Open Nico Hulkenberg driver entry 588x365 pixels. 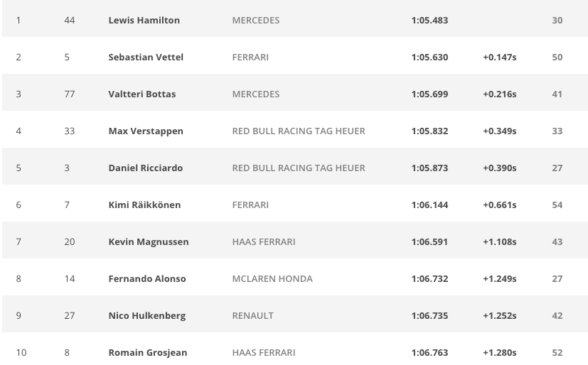pos(147,315)
